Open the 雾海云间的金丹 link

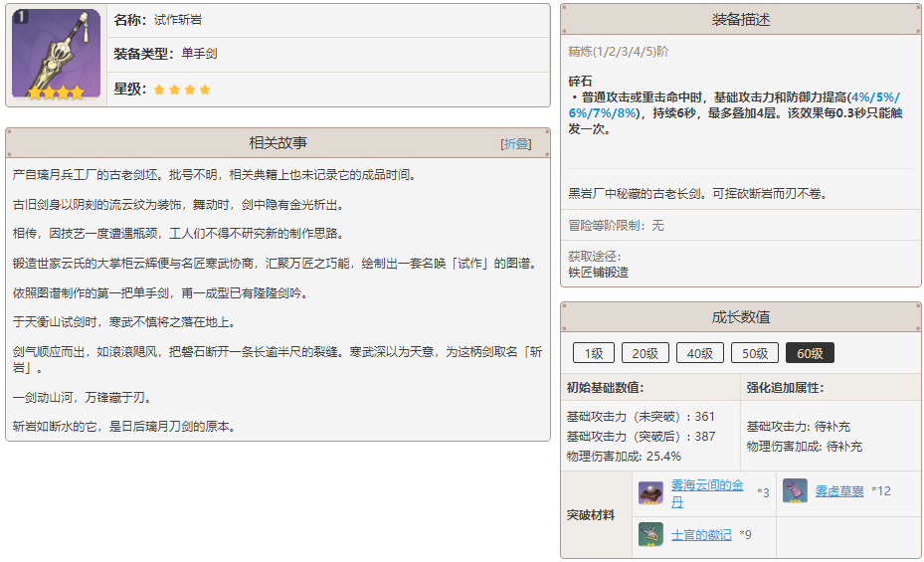706,493
